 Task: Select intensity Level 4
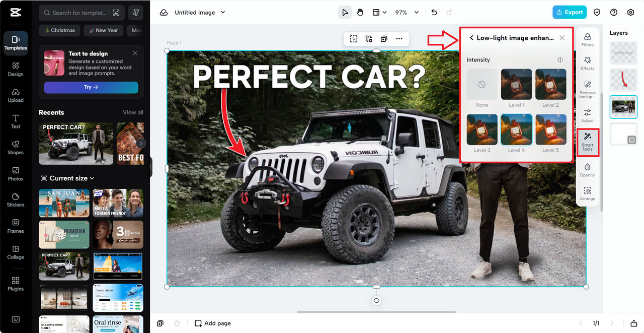point(516,129)
